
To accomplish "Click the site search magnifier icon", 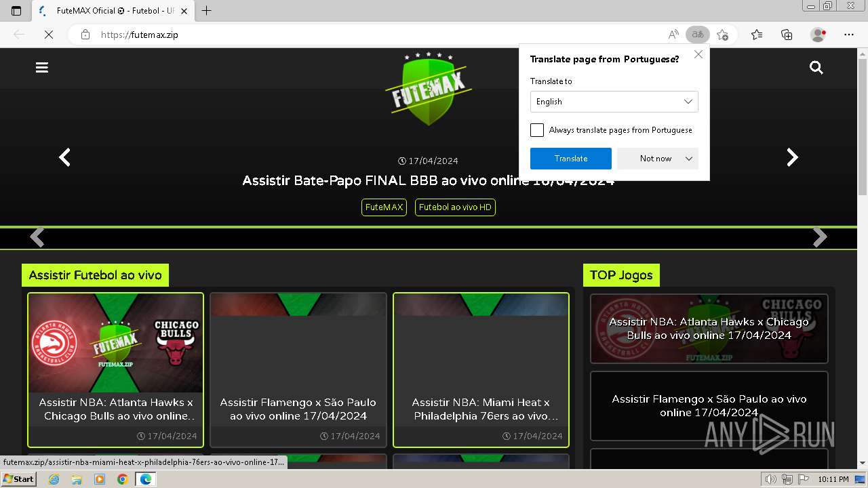I will 816,67.
